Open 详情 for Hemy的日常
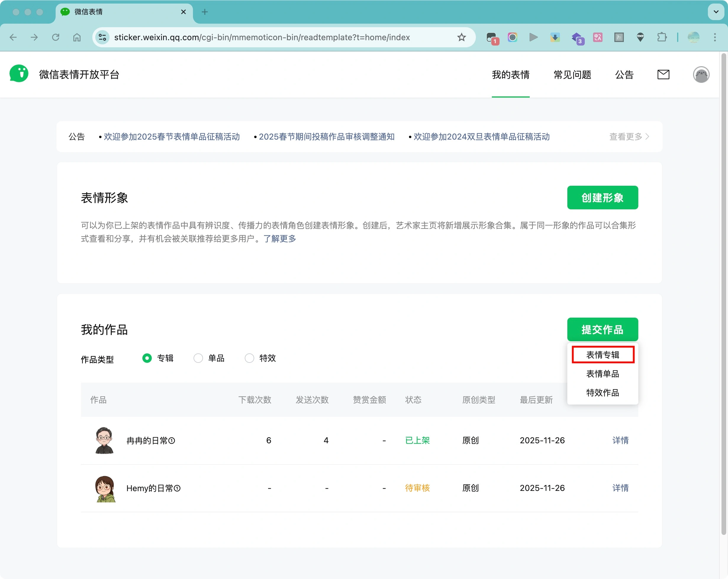Viewport: 728px width, 579px height. (x=620, y=488)
